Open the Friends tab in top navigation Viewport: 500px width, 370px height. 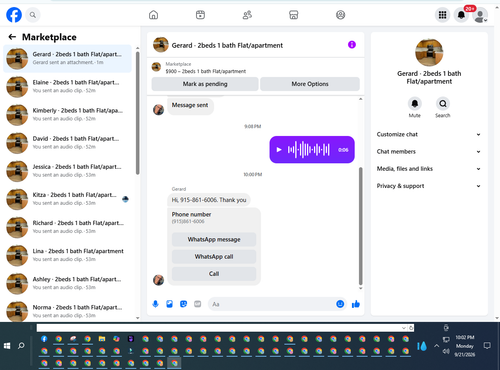click(247, 15)
